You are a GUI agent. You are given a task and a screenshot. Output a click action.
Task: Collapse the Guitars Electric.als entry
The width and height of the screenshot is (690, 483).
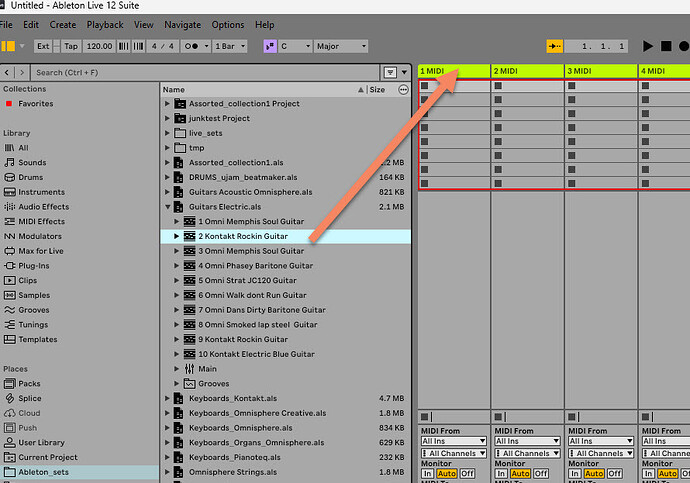tap(167, 207)
